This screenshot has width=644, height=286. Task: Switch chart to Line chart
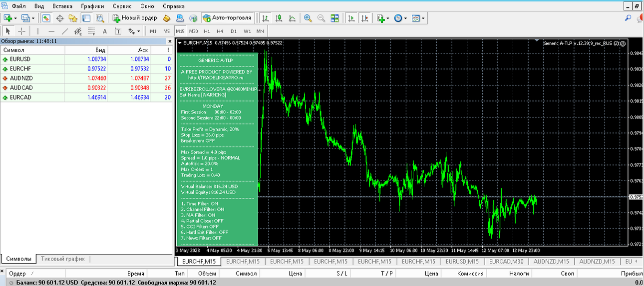pyautogui.click(x=292, y=18)
